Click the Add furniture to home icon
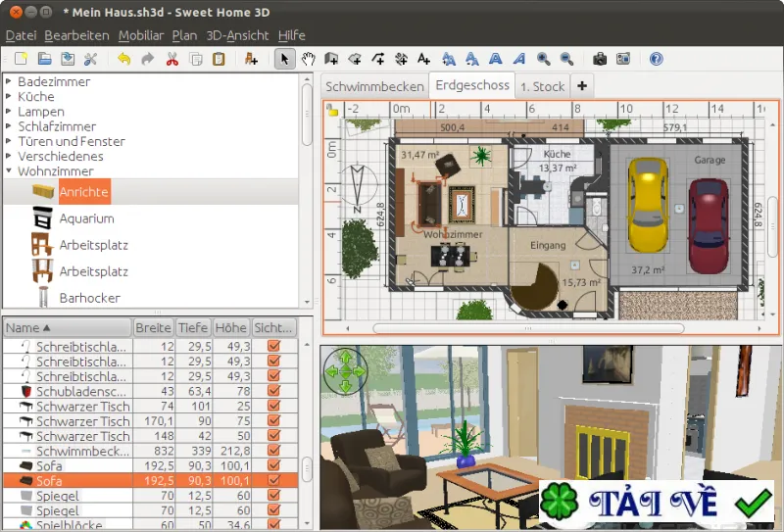Screen dimensions: 784x532 (251, 59)
